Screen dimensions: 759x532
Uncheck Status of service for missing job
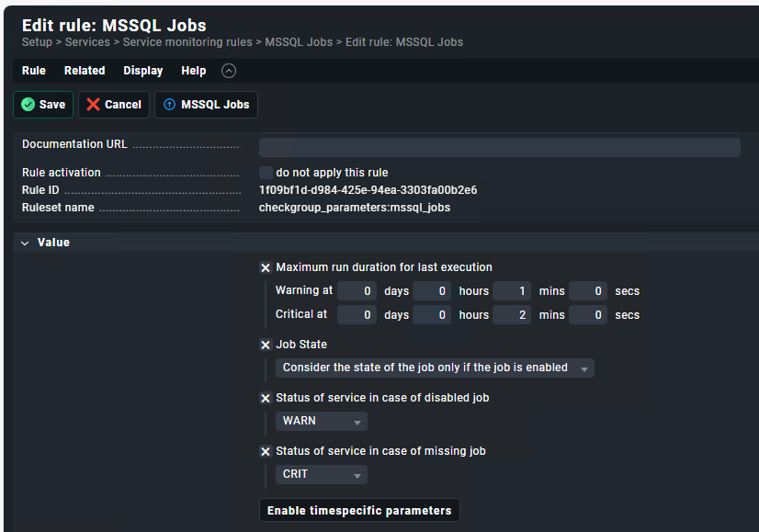(x=266, y=451)
